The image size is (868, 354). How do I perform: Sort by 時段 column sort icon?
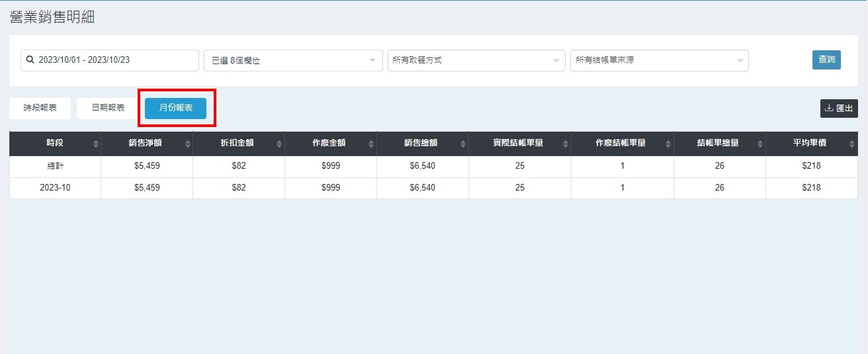(96, 144)
